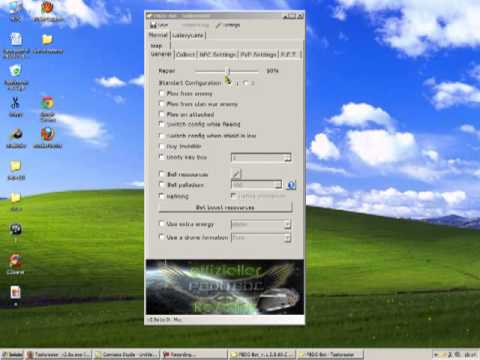Select the Map sub-tab

(157, 46)
